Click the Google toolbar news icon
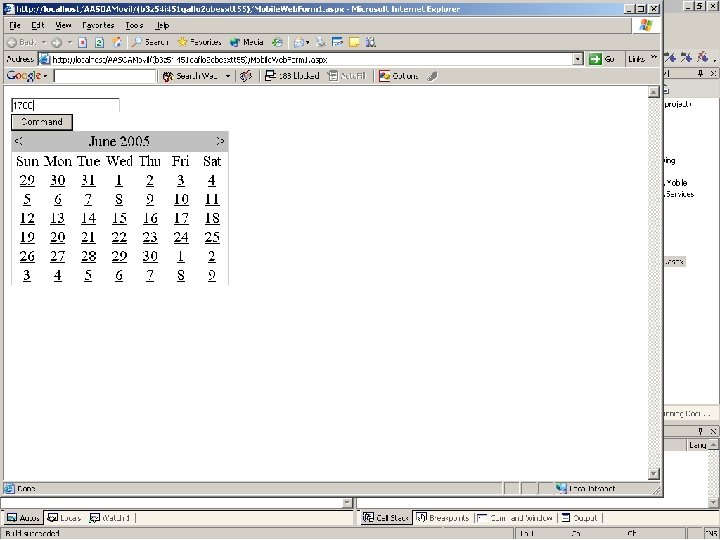Image resolution: width=720 pixels, height=540 pixels. [x=246, y=76]
